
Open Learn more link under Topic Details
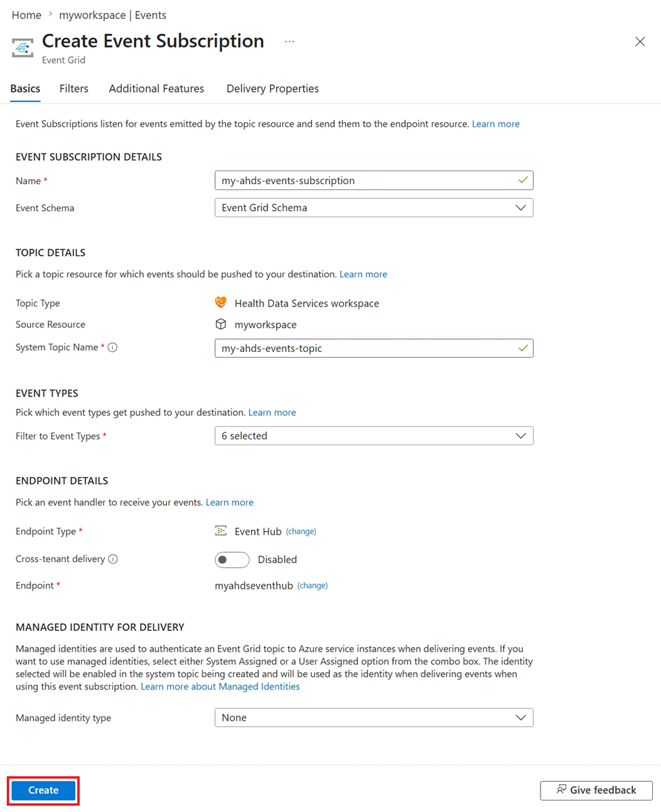(x=363, y=274)
